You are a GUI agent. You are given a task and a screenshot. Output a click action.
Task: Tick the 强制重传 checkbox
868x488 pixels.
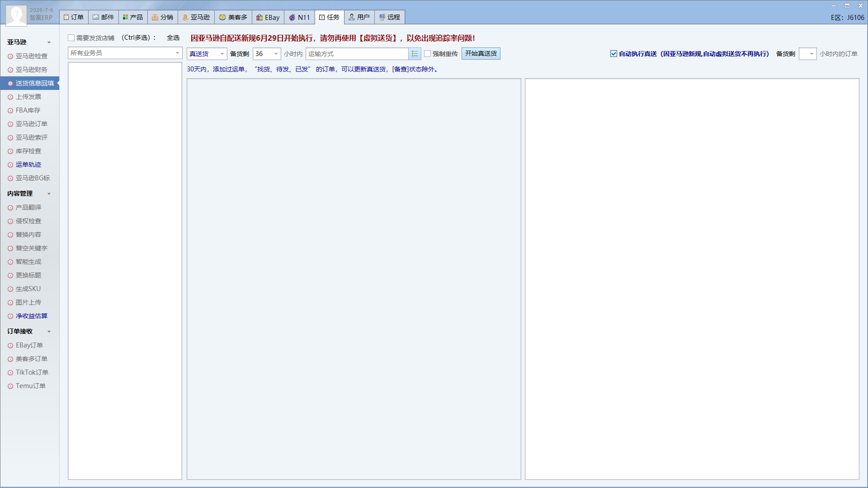pyautogui.click(x=427, y=54)
